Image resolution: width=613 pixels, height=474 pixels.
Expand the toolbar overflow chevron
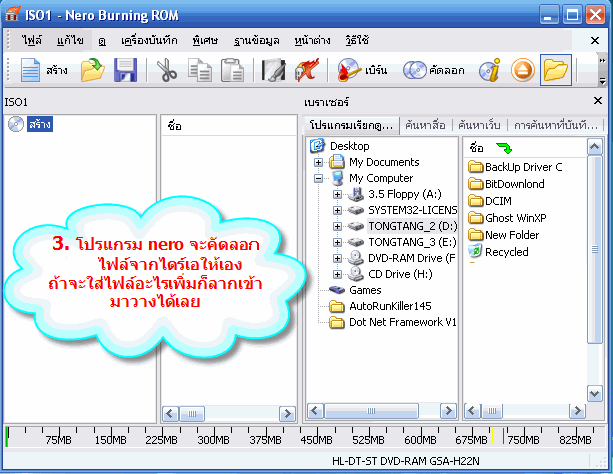tap(602, 60)
